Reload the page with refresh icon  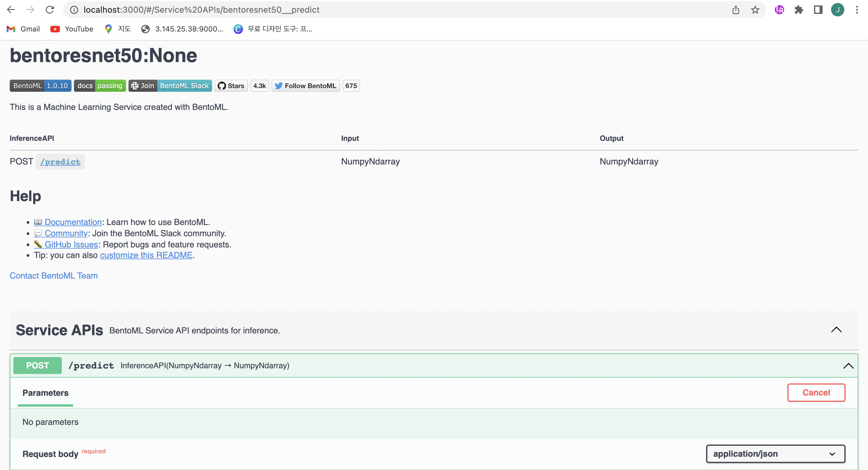click(50, 10)
